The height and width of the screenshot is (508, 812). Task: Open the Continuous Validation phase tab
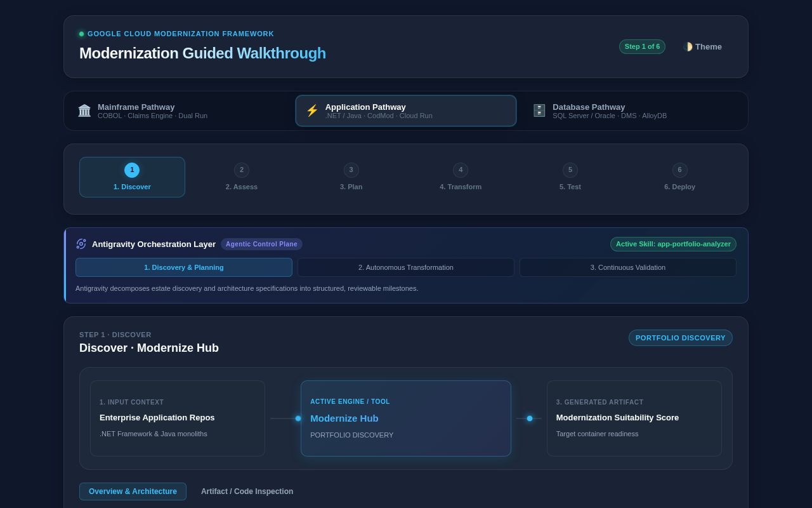[628, 267]
